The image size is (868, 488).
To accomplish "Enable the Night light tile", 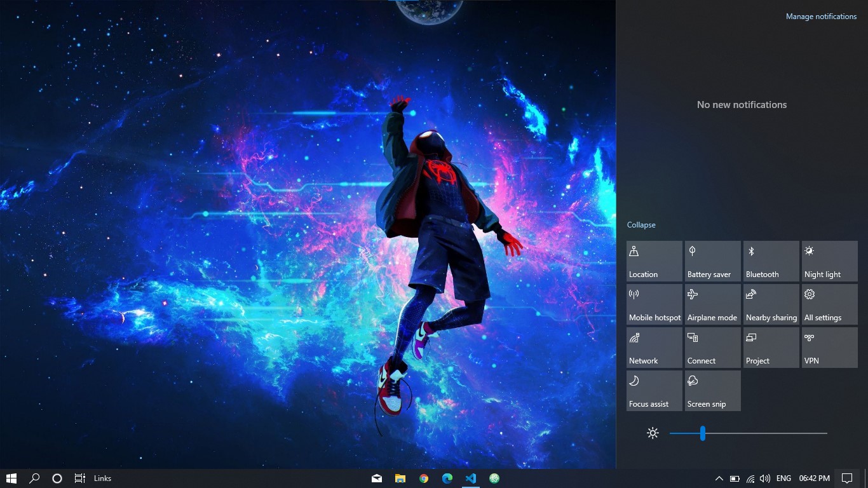I will click(830, 261).
